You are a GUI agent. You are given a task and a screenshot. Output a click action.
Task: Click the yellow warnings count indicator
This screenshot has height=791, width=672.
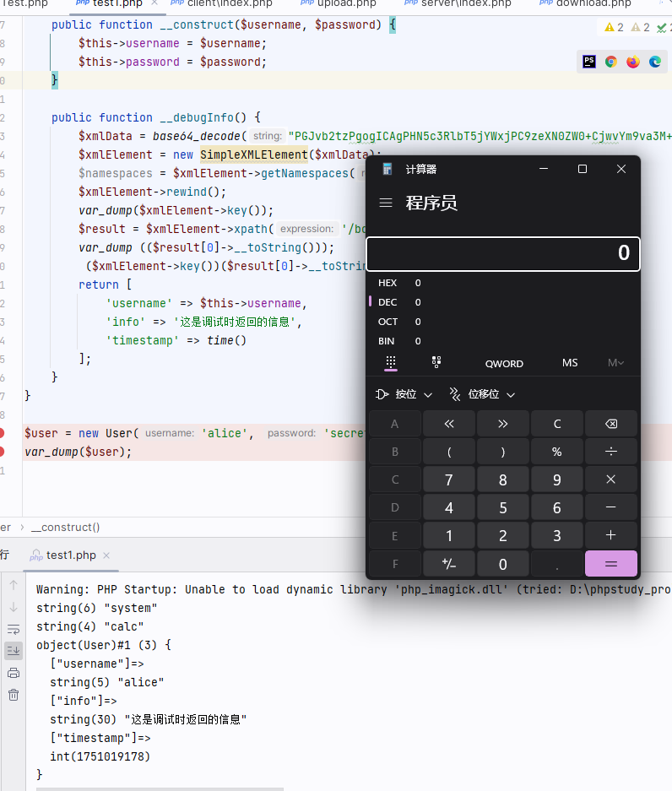click(x=614, y=28)
